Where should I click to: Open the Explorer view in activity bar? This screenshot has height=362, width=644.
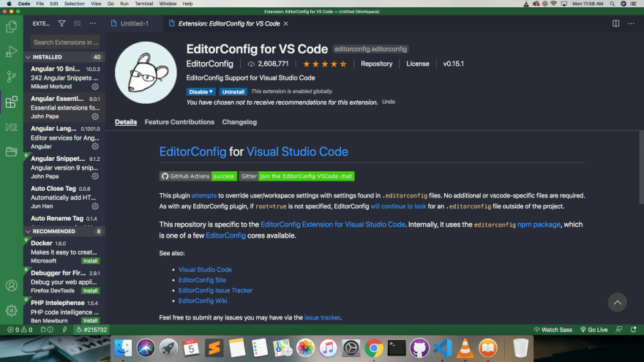(x=12, y=27)
